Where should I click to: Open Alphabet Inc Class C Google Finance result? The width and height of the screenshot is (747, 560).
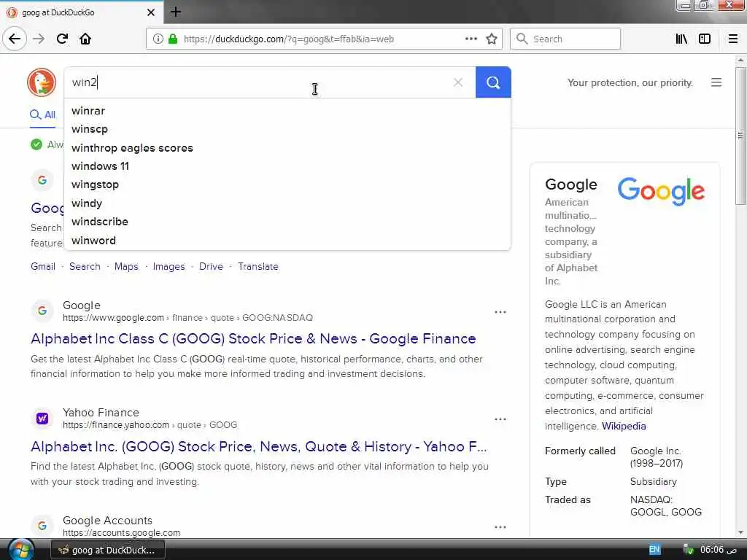pyautogui.click(x=253, y=338)
